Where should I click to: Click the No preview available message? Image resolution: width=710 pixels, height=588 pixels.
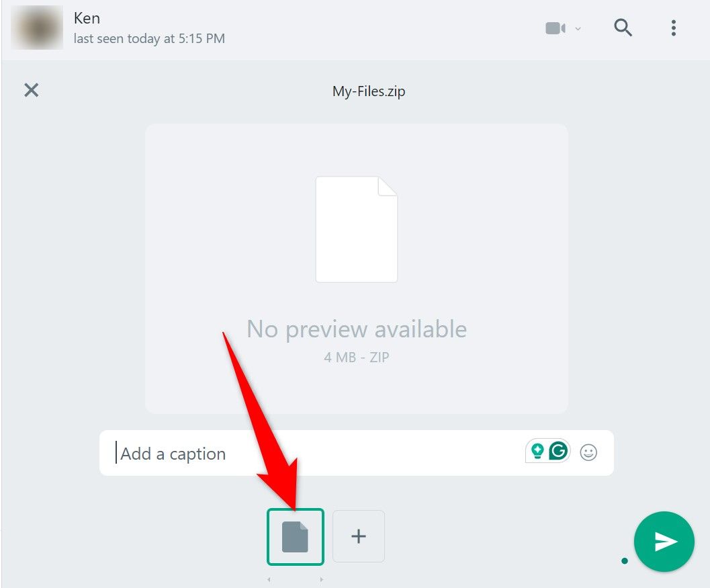point(357,329)
